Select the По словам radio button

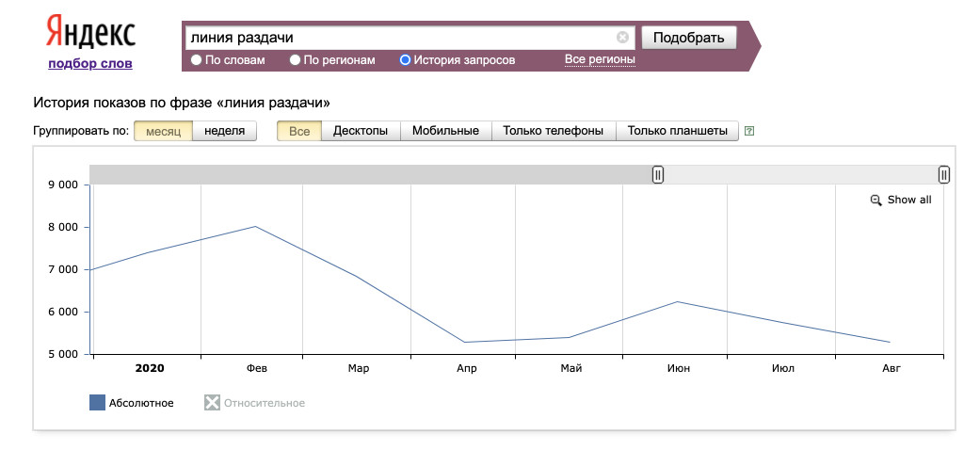pos(196,60)
